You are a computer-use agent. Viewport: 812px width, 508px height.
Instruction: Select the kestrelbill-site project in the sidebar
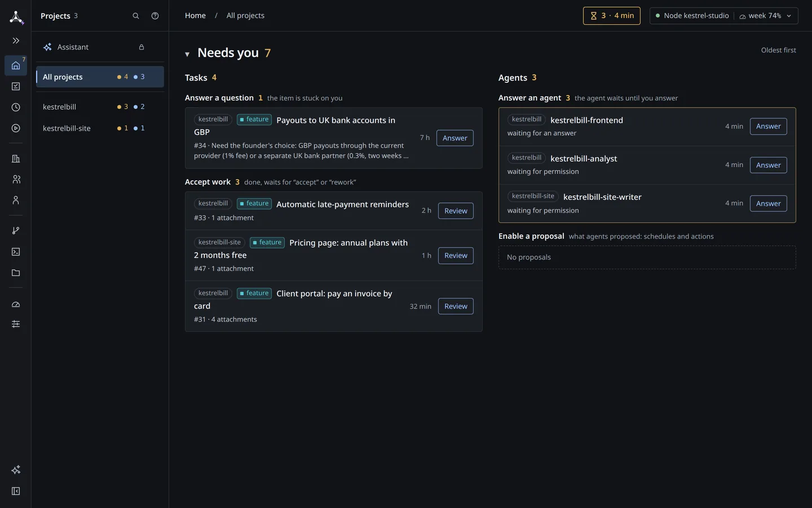pos(100,128)
